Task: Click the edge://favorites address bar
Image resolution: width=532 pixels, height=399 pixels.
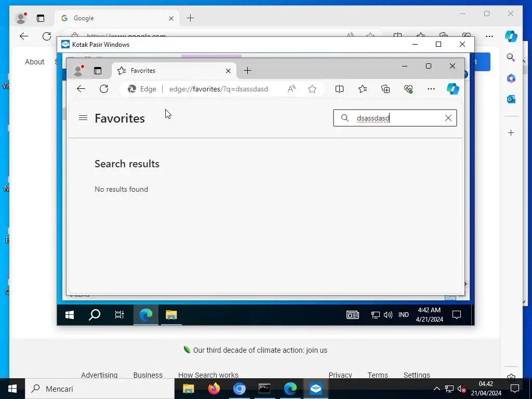Action: 219,89
